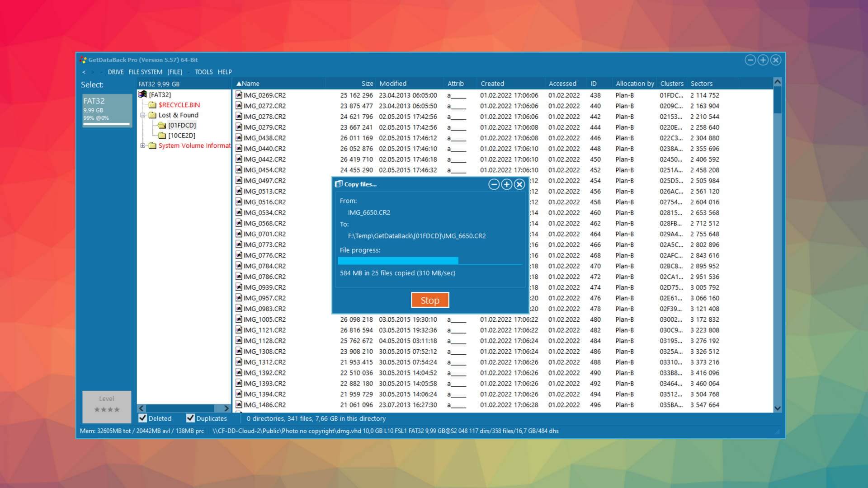Click the Clusters column header
868x488 pixels.
(672, 84)
